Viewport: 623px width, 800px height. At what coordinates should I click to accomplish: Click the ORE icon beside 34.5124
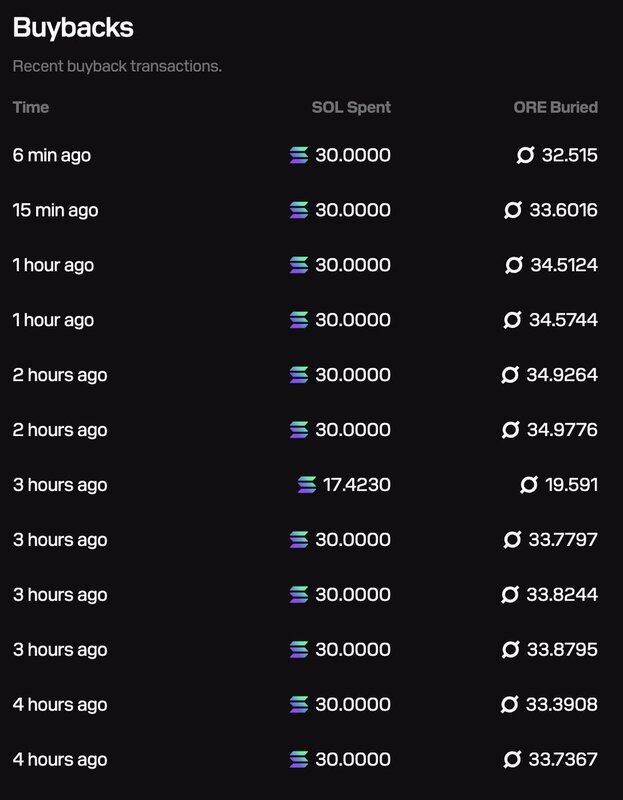tap(514, 265)
